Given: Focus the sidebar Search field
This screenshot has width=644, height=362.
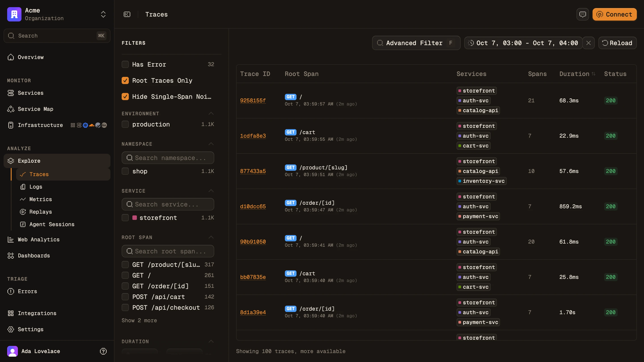Looking at the screenshot, I should click(x=57, y=36).
